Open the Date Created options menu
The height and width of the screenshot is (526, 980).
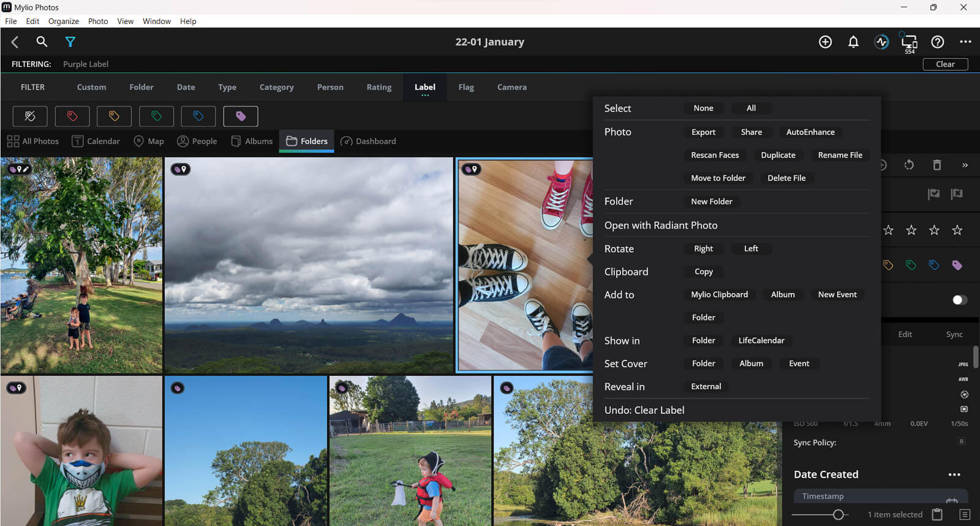[x=954, y=475]
